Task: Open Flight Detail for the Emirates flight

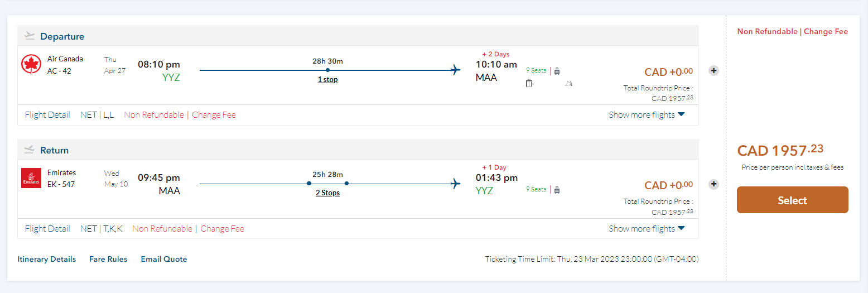Action: (x=47, y=228)
